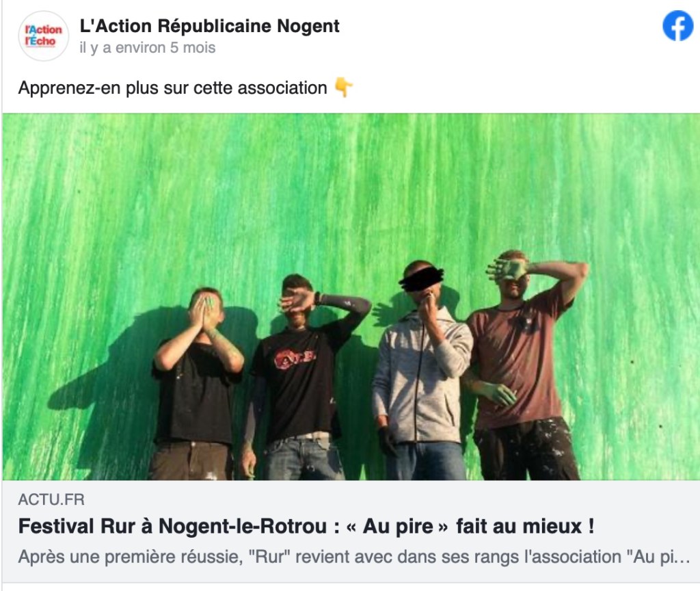Click the empty green wall above the group
This screenshot has height=591, width=700.
[351, 187]
